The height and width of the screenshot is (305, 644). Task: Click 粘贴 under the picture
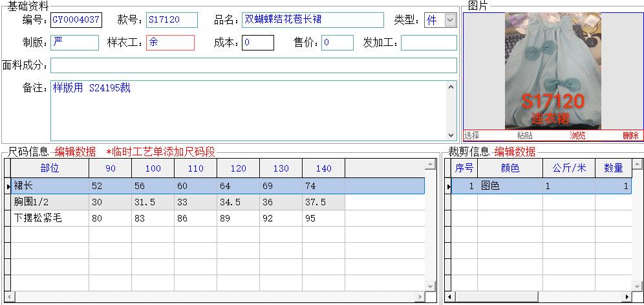tap(524, 135)
